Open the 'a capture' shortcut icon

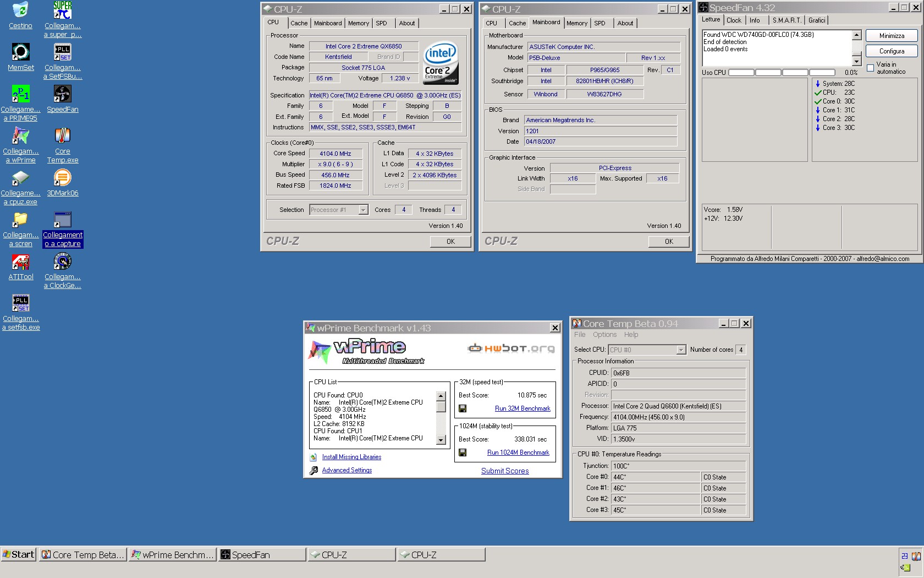click(62, 219)
